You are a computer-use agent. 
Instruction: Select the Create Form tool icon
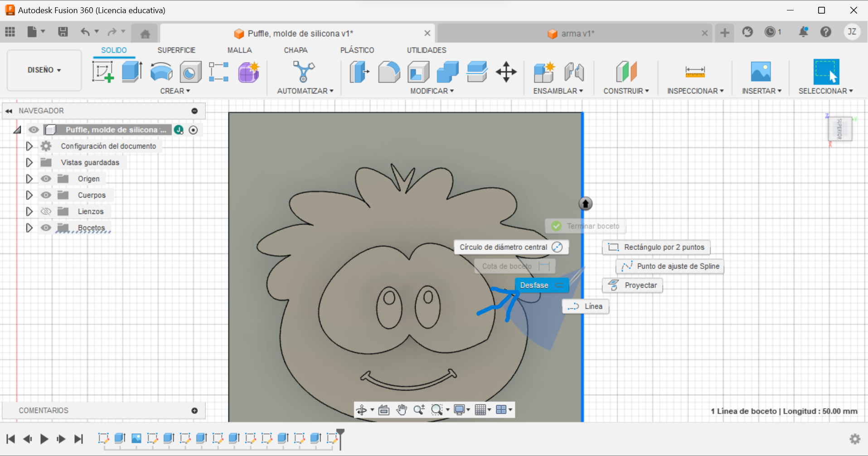click(x=248, y=72)
